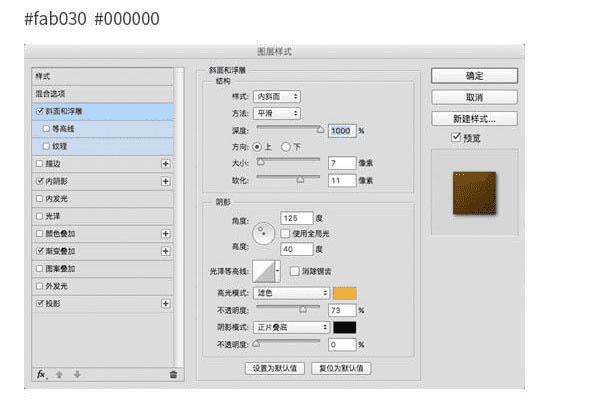Click highlight opacity field showing 73

click(342, 310)
